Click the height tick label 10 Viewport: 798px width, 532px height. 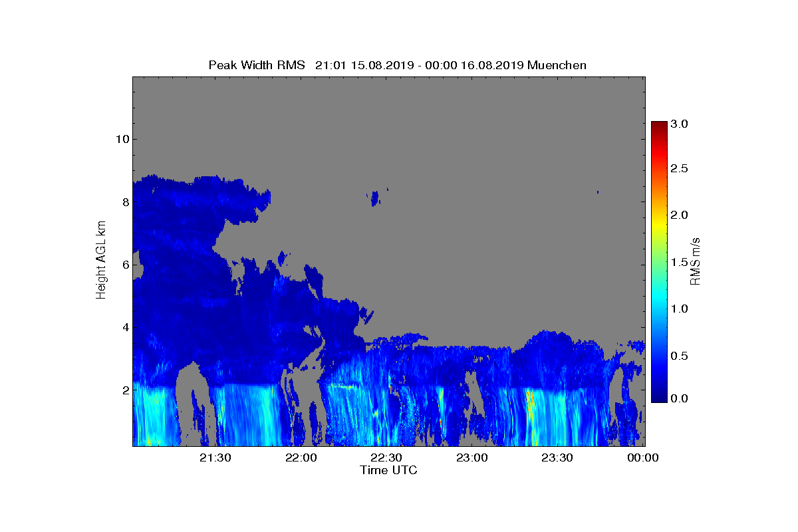pyautogui.click(x=122, y=139)
